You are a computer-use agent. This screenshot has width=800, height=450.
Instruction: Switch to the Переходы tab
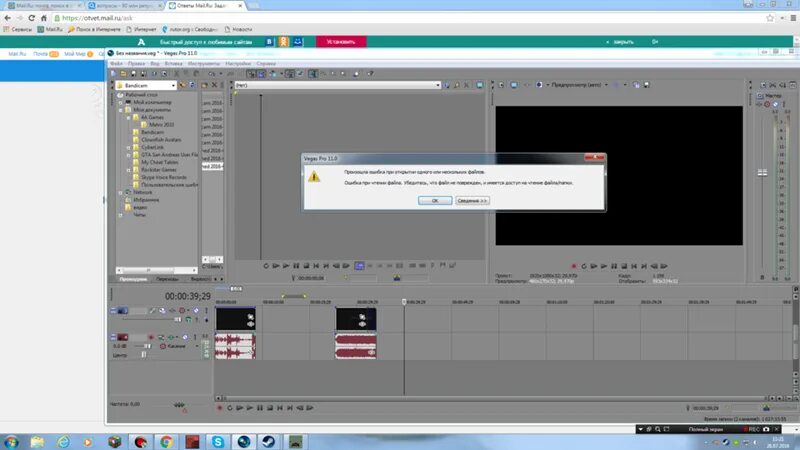coord(167,279)
